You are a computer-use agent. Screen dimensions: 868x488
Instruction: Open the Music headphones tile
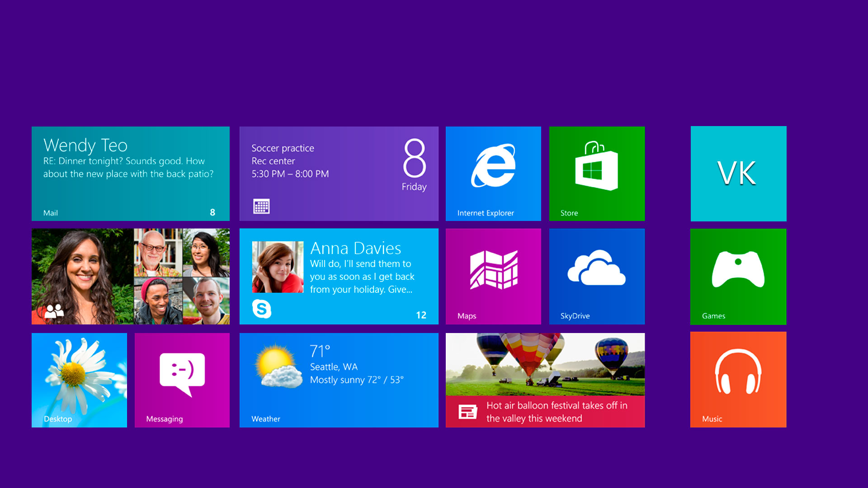click(738, 379)
